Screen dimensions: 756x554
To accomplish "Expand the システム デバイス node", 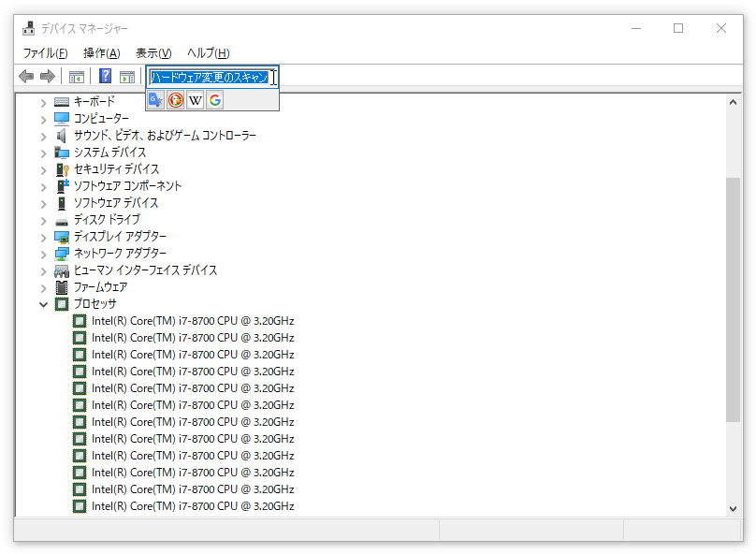I will 43,153.
